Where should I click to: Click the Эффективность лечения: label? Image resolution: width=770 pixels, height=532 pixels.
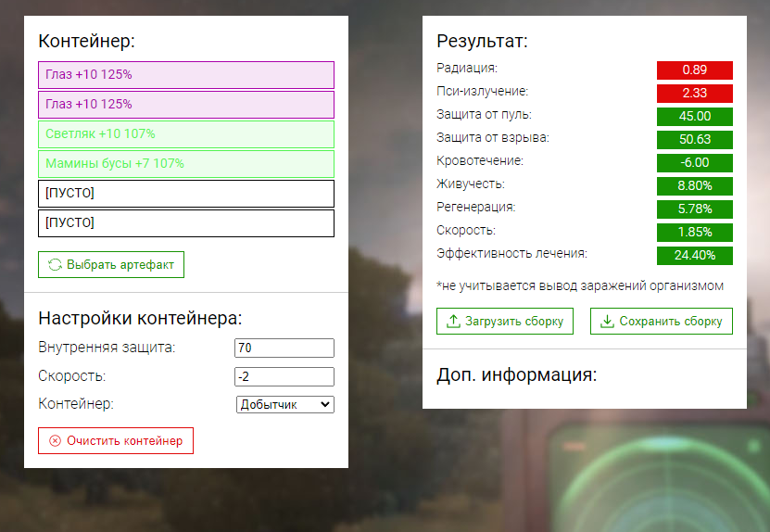pyautogui.click(x=511, y=253)
